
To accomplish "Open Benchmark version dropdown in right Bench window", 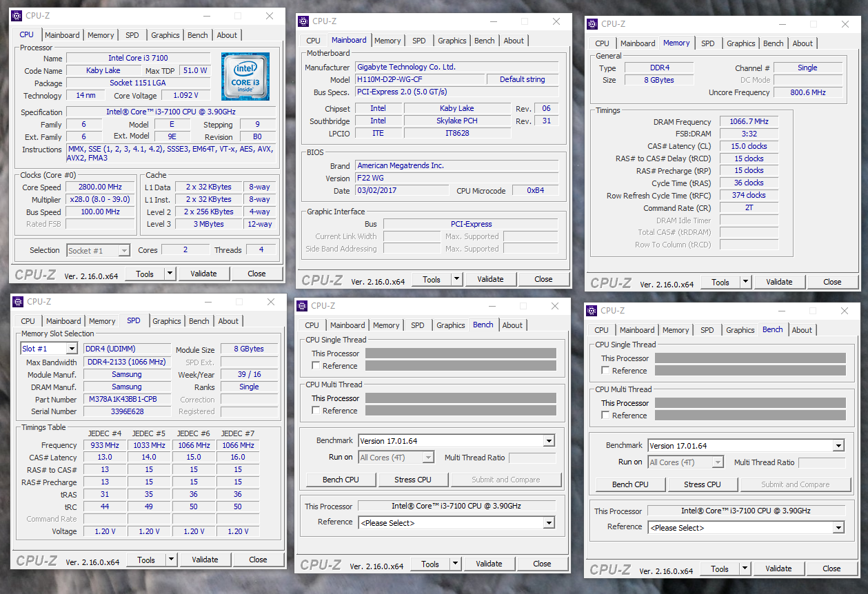I will (x=839, y=446).
